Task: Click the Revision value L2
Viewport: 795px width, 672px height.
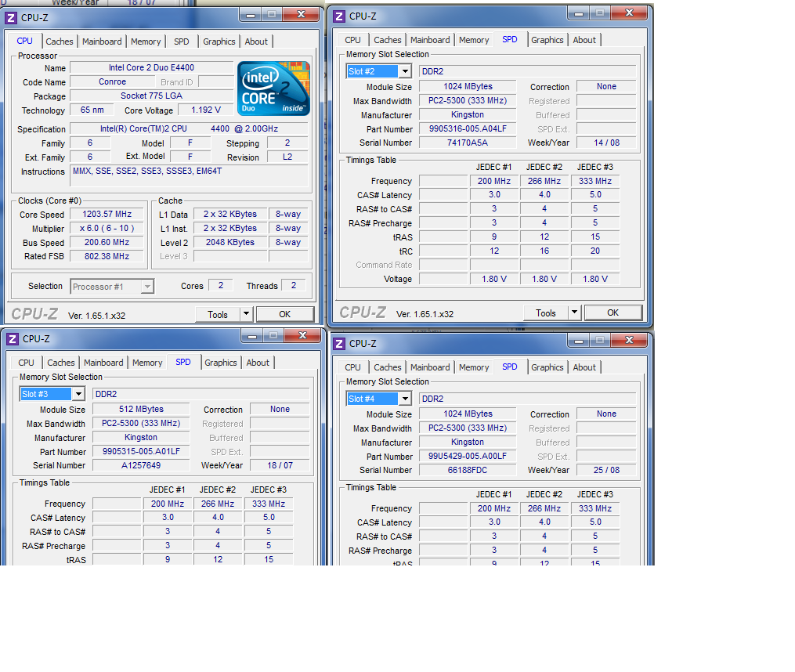Action: (287, 157)
